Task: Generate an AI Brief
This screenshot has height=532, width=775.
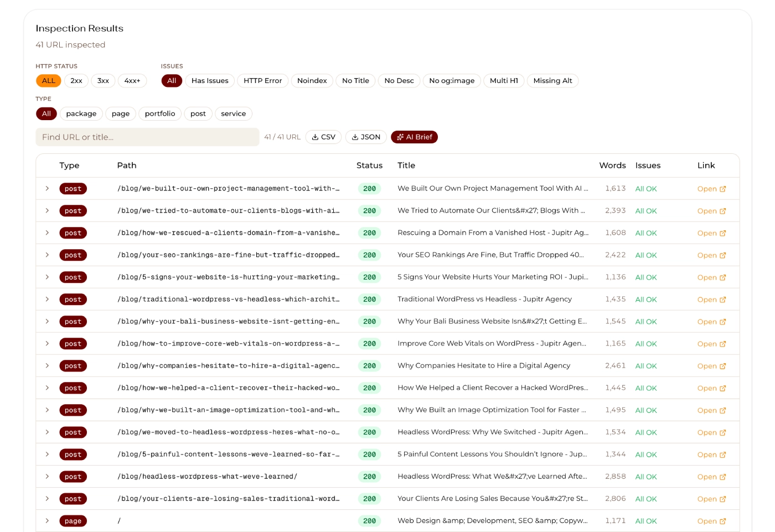Action: 414,137
